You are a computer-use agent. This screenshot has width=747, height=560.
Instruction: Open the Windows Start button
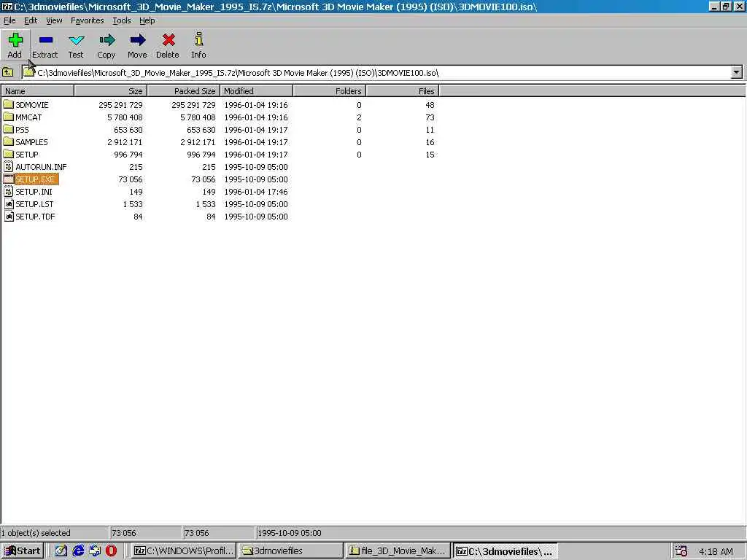point(23,551)
